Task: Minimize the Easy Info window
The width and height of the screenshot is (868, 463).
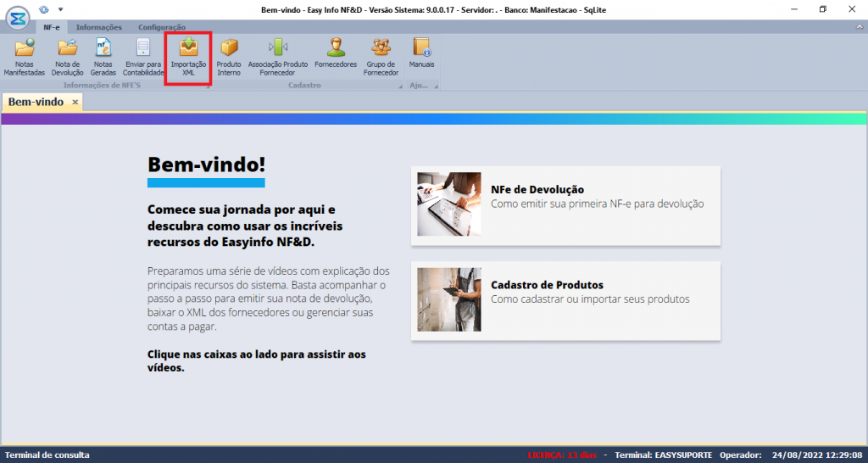Action: [795, 9]
